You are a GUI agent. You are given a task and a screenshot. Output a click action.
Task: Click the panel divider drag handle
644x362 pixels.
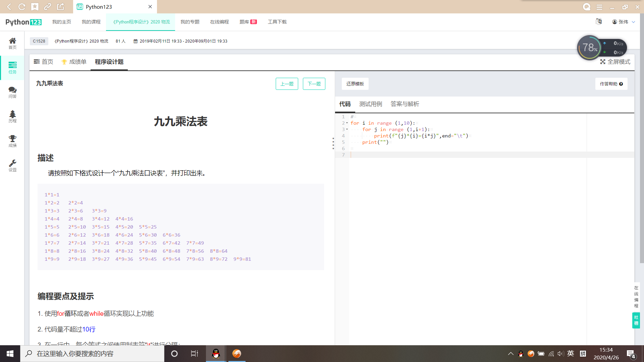[x=333, y=143]
